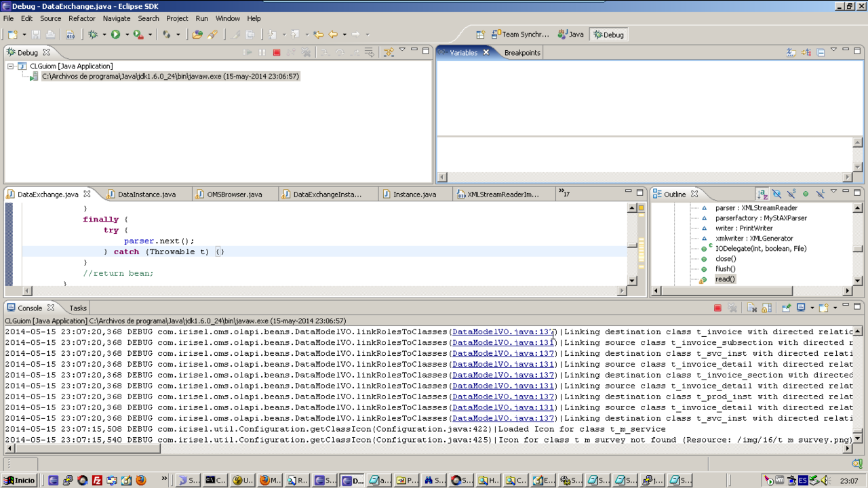Switch to OMSBrowser.java editor tab

[235, 195]
